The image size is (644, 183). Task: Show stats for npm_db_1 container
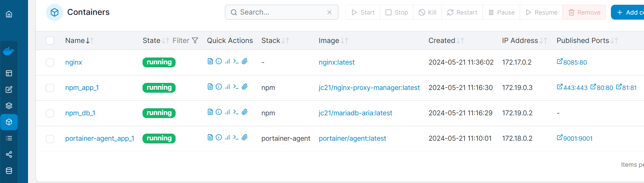point(228,112)
